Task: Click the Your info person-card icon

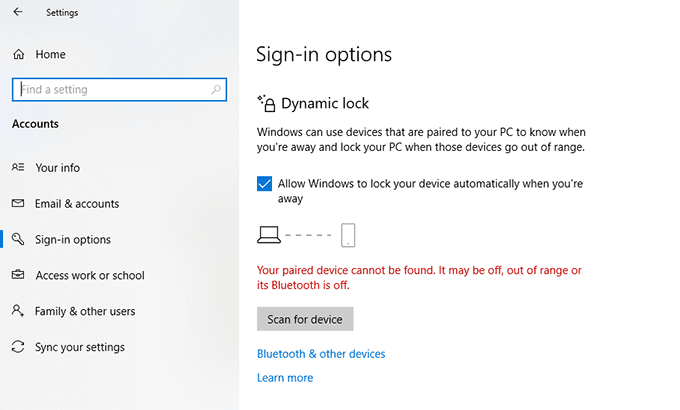Action: coord(18,168)
